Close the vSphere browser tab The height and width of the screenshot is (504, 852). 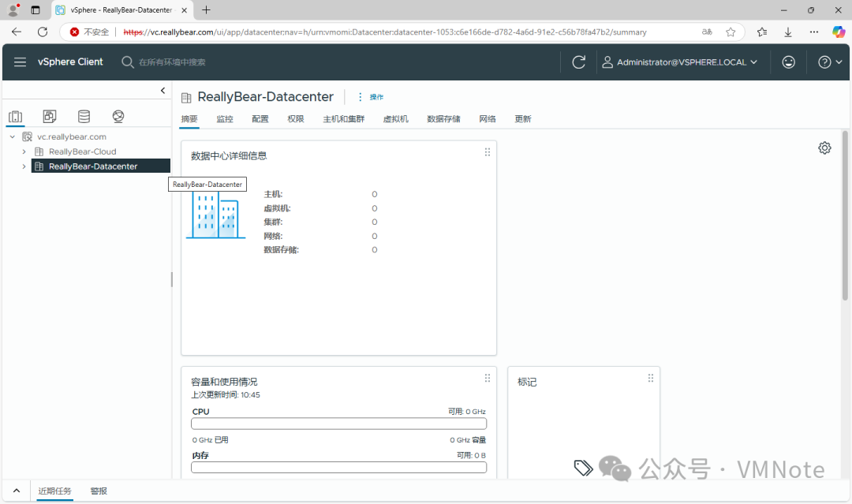click(184, 9)
